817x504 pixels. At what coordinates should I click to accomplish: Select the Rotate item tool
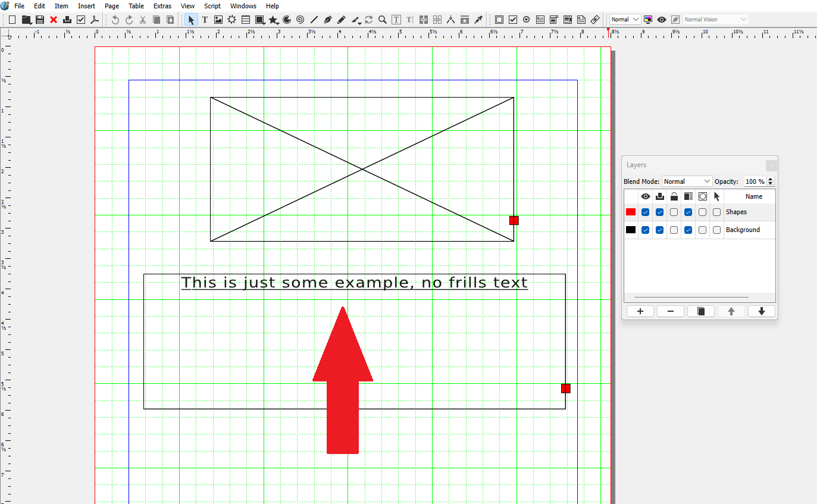tap(369, 20)
